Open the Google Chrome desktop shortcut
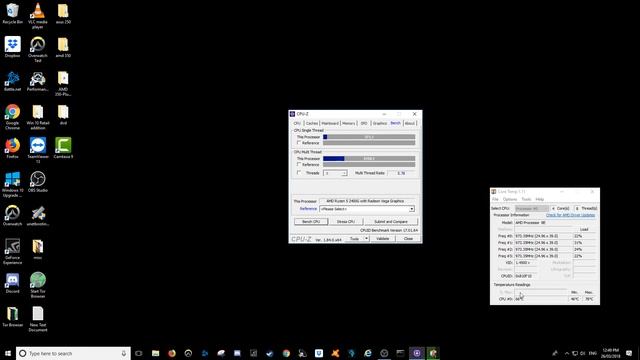The image size is (640, 360). tap(12, 117)
